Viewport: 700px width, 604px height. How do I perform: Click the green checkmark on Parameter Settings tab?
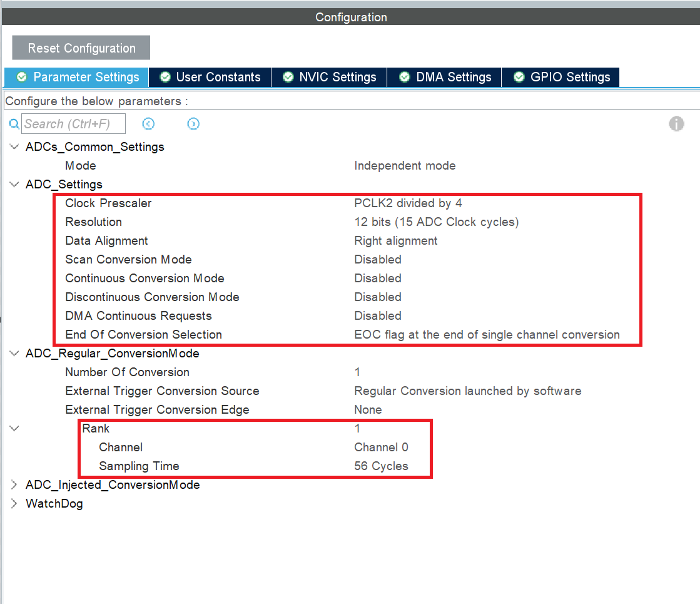[21, 77]
